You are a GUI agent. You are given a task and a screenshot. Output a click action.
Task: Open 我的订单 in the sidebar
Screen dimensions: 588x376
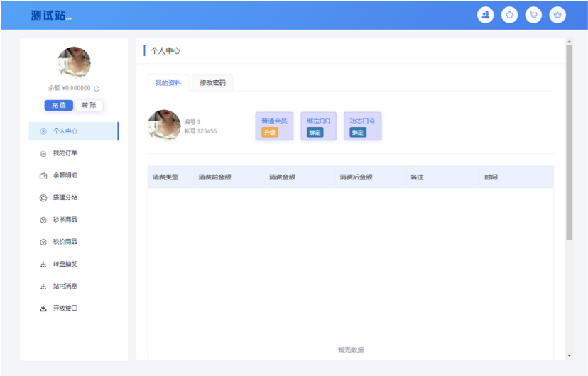(x=65, y=153)
